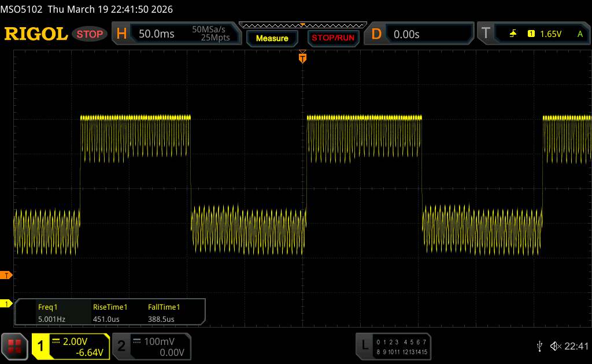Click the RIGOL logo
Image resolution: width=592 pixels, height=364 pixels.
(x=36, y=34)
